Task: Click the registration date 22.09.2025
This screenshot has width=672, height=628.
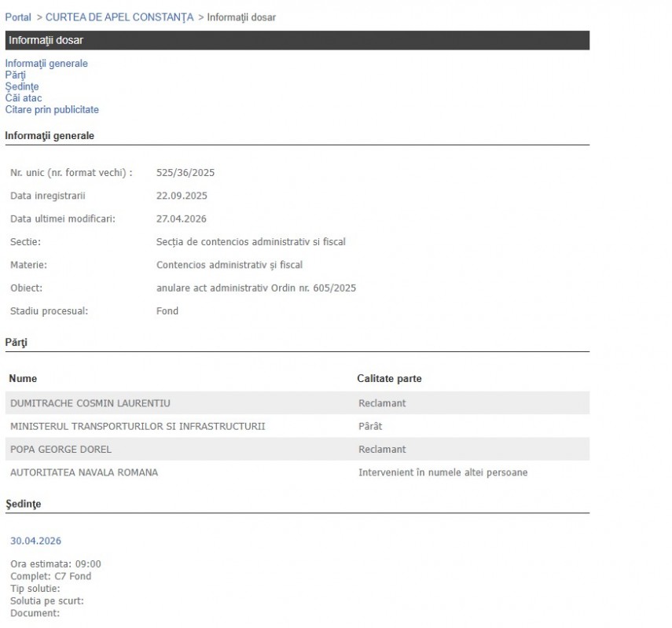Action: point(182,196)
